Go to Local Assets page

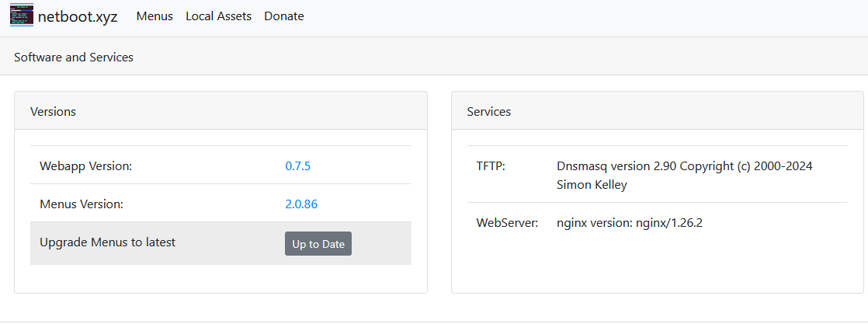[219, 16]
